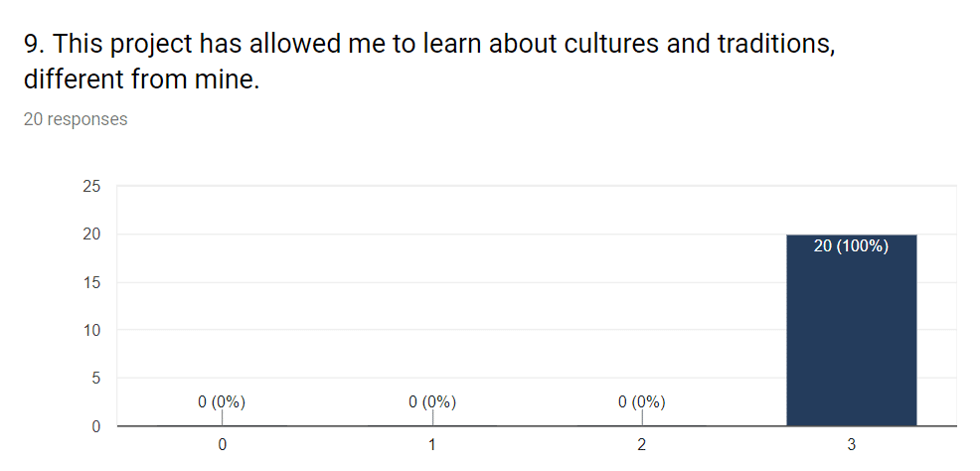The height and width of the screenshot is (471, 980).
Task: Click the 'different from mine.' title line
Action: (x=141, y=79)
